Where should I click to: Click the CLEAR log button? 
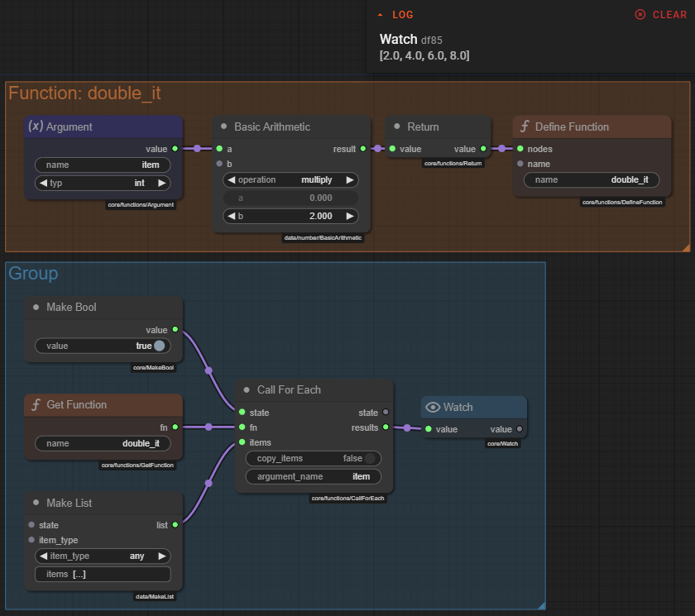[x=661, y=15]
